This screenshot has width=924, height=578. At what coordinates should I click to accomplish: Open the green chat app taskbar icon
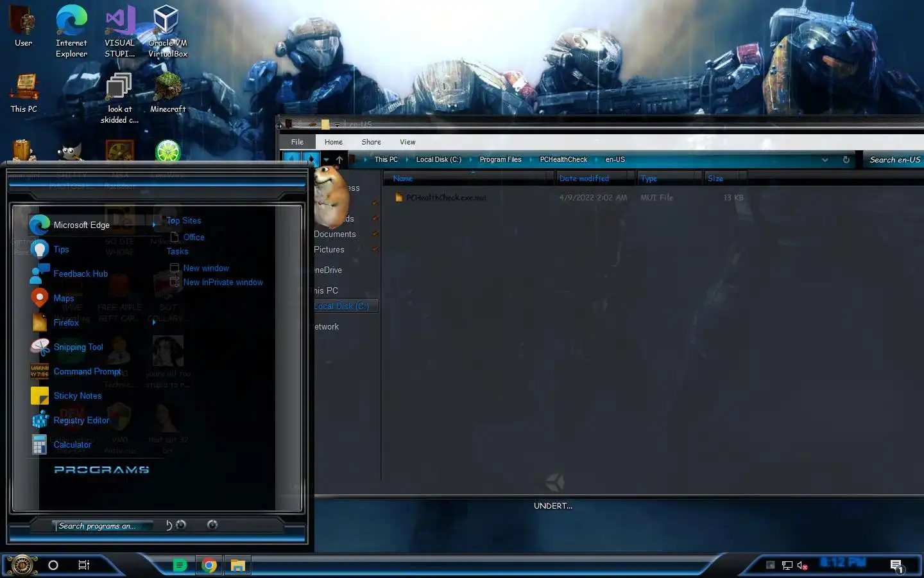[x=180, y=565]
